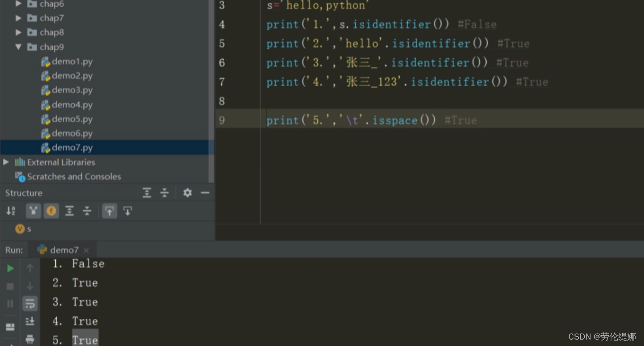
Task: Expand the chap7 folder arrow
Action: [19, 18]
